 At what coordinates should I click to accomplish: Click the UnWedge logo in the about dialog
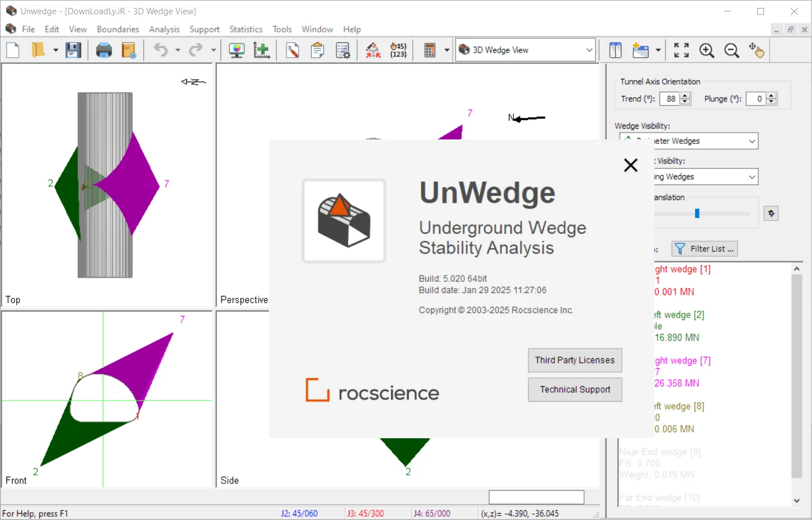tap(344, 221)
